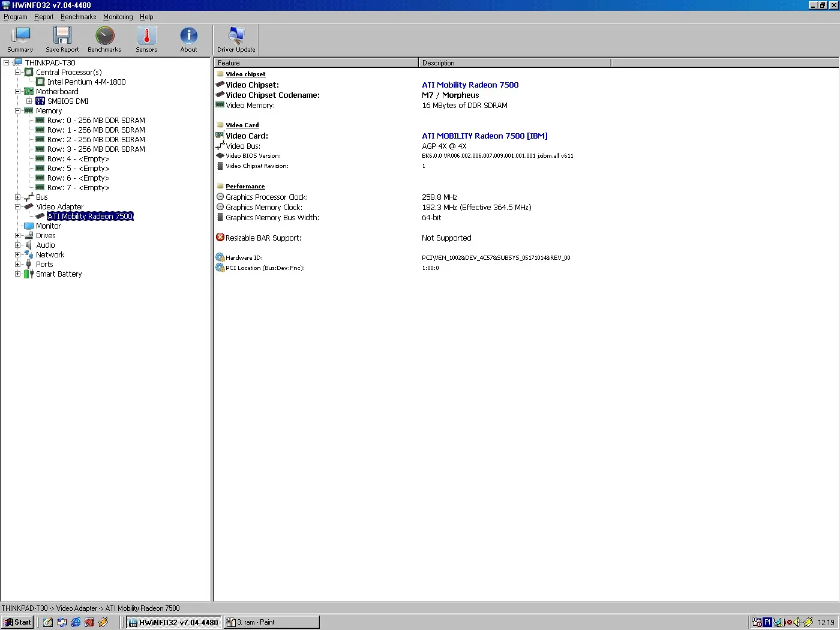Viewport: 840px width, 630px height.
Task: Launch Internet Explorer from quick launch
Action: click(76, 622)
